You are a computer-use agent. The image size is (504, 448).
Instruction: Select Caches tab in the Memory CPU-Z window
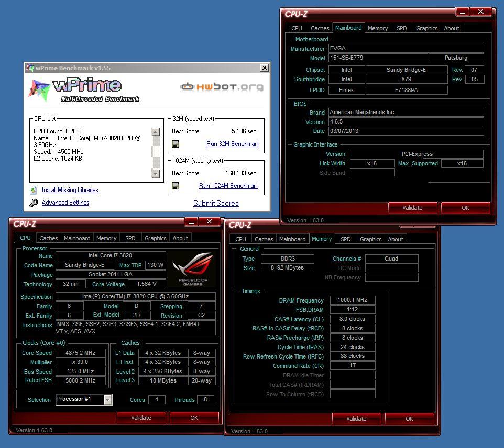point(264,239)
